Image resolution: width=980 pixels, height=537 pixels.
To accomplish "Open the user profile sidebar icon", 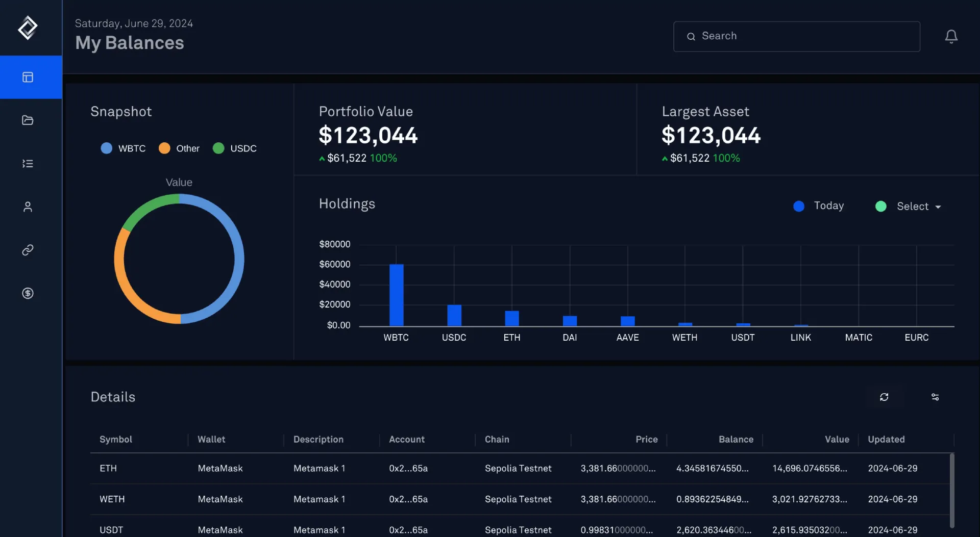I will (28, 207).
